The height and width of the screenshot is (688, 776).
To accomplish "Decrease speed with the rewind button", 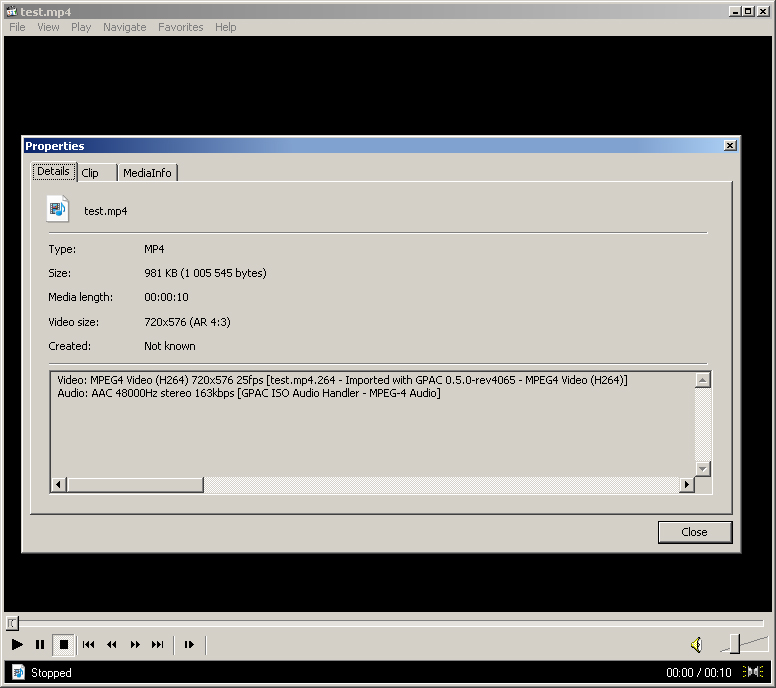I will 112,644.
